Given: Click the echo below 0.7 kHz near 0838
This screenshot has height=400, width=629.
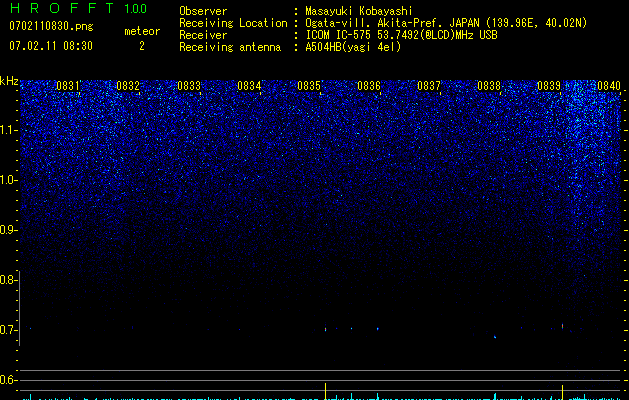Looking at the screenshot, I should 495,337.
